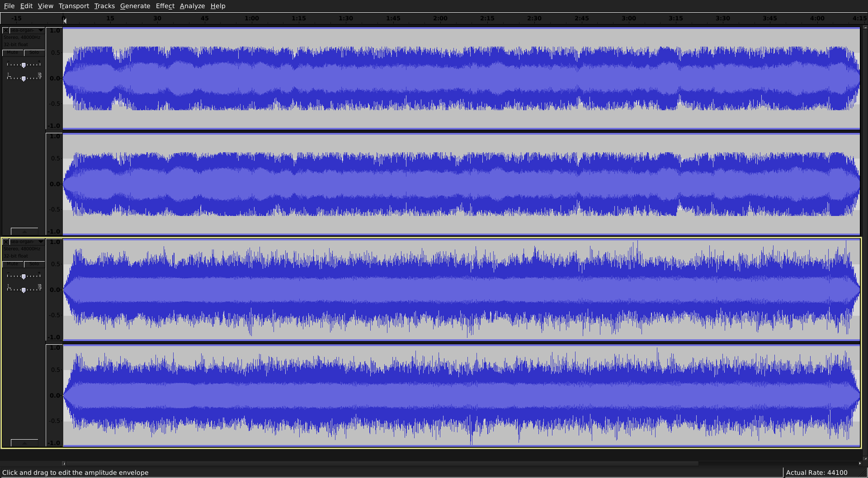Click the second track's gain slider handle

click(x=24, y=276)
